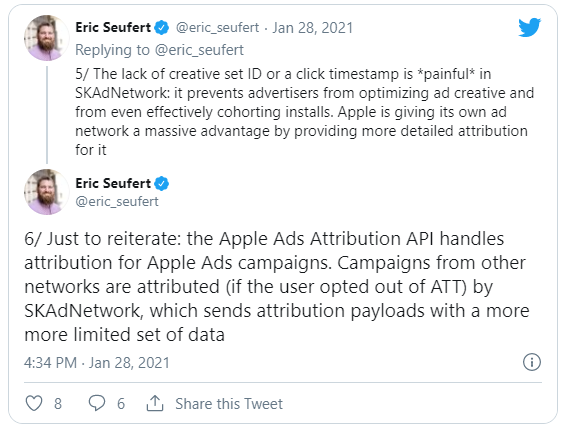The image size is (567, 432).
Task: Click the like count 8
Action: pyautogui.click(x=58, y=404)
